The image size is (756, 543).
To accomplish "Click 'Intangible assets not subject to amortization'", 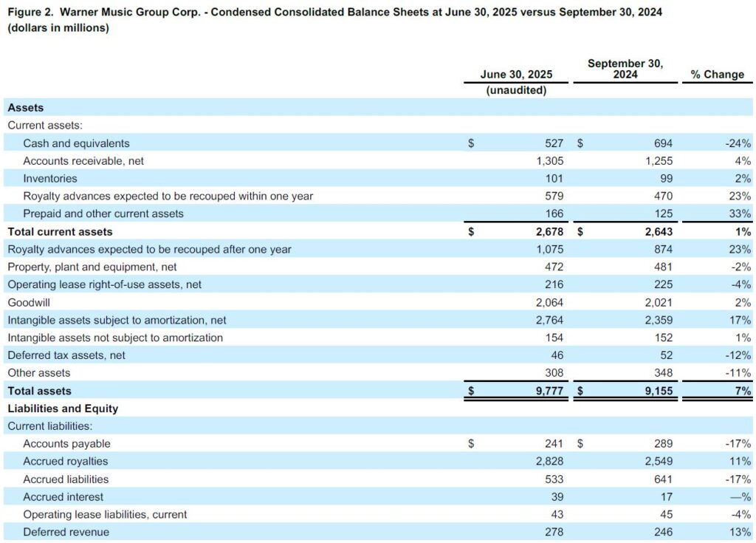I will coord(115,338).
